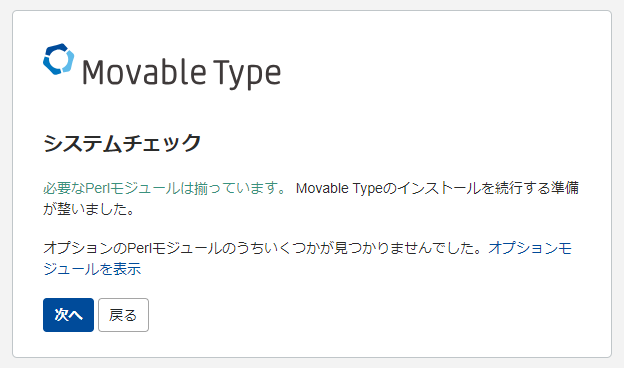Click the word 'Movable' in the logo
The width and height of the screenshot is (624, 368).
pos(144,72)
